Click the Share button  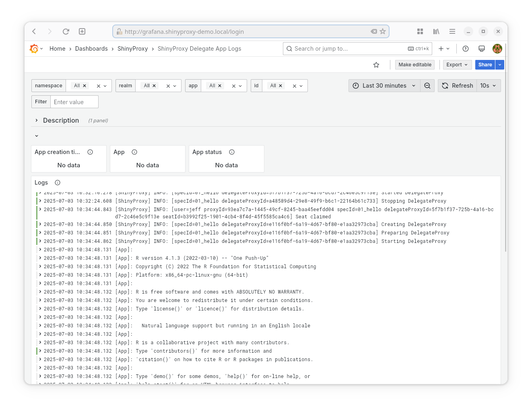point(485,65)
